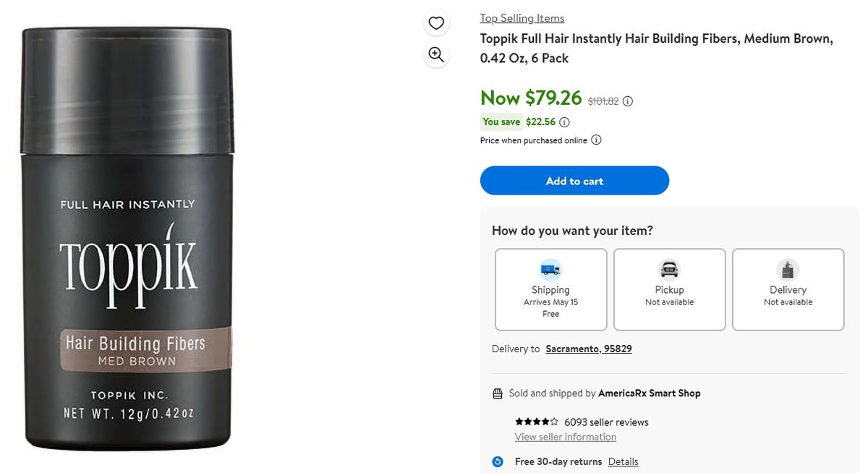This screenshot has width=868, height=473.
Task: Add the Toppik fibers to cart
Action: pos(574,181)
